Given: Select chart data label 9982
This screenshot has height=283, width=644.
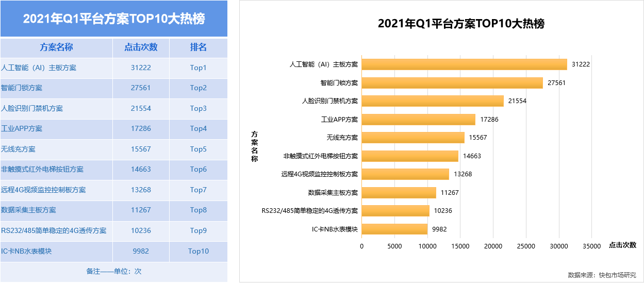Looking at the screenshot, I should click(x=439, y=229).
